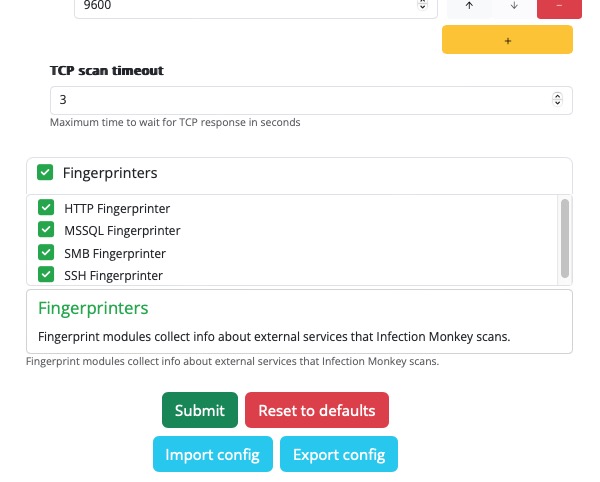Viewport: 600px width, 482px height.
Task: Click the 9600 port number field
Action: [x=240, y=6]
